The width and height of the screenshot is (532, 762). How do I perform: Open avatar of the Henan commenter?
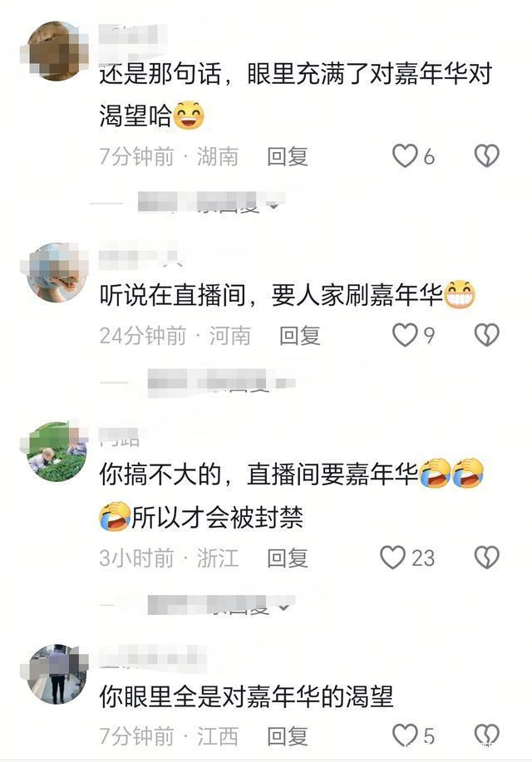[56, 273]
